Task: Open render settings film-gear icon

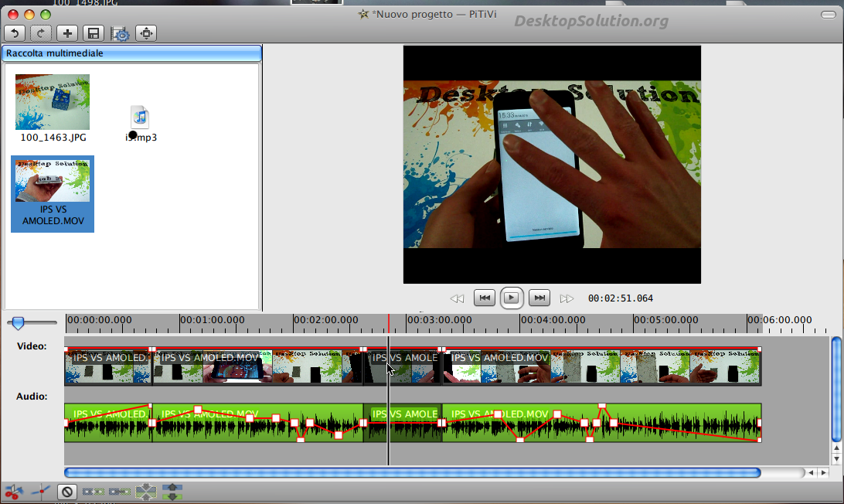Action: (x=120, y=34)
